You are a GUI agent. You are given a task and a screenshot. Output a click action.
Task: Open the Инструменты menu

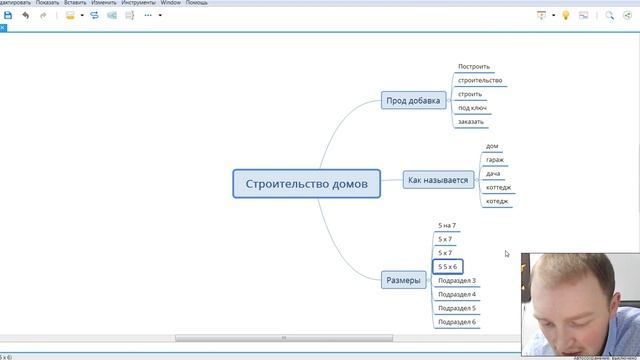click(138, 2)
